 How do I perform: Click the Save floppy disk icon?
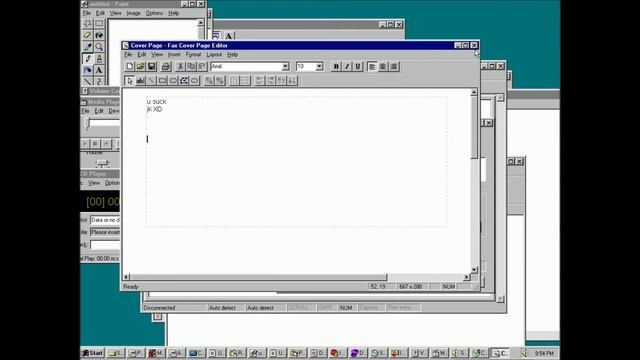tap(151, 66)
